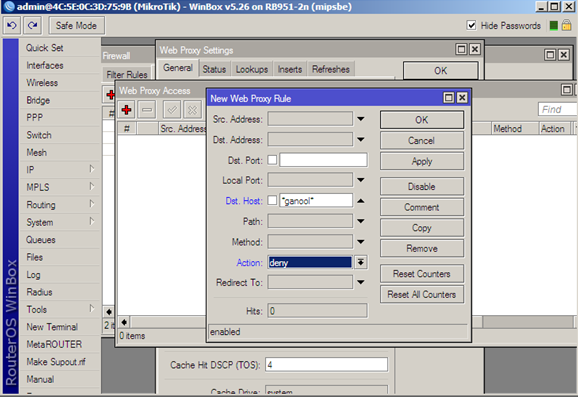Click the Remove button
The image size is (578, 397).
[x=422, y=248]
